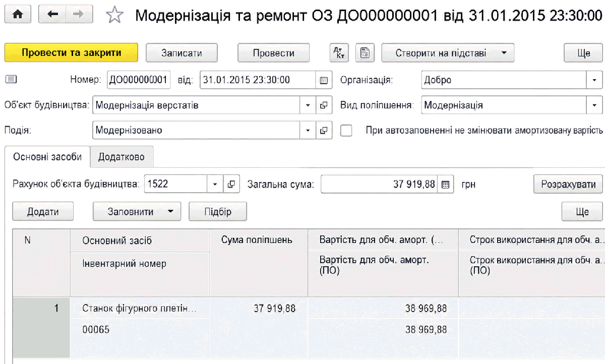
Task: Open the Об'єкт будівництва item form
Action: pyautogui.click(x=324, y=105)
